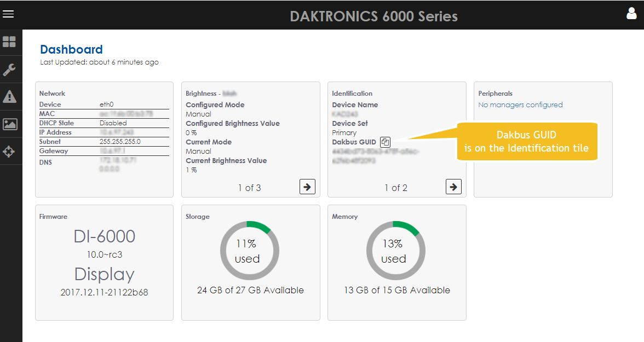Open the warning alerts icon
644x342 pixels.
(9, 97)
